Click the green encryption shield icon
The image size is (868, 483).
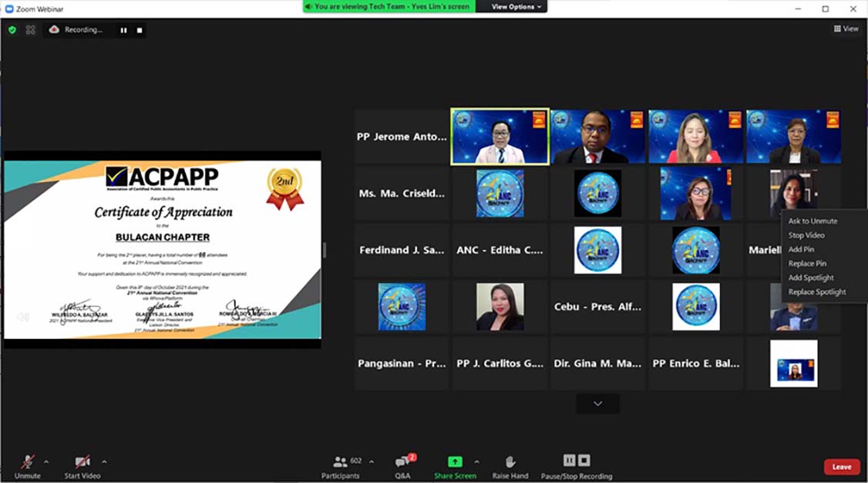tap(12, 30)
